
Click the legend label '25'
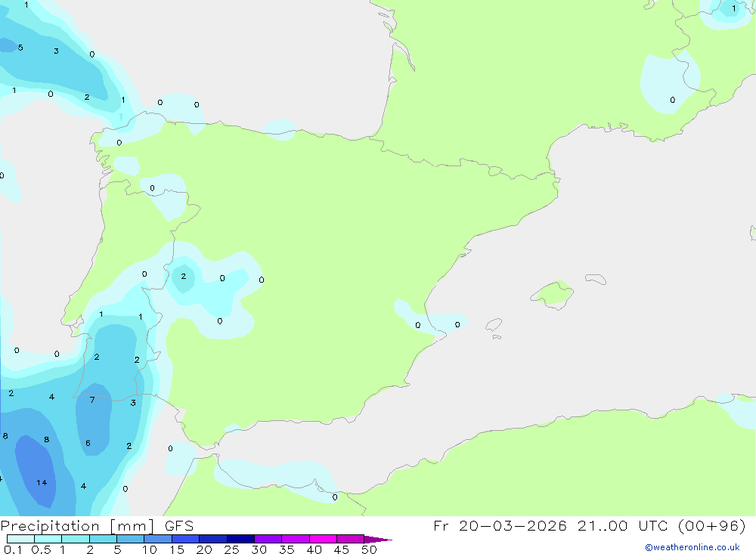(x=231, y=549)
